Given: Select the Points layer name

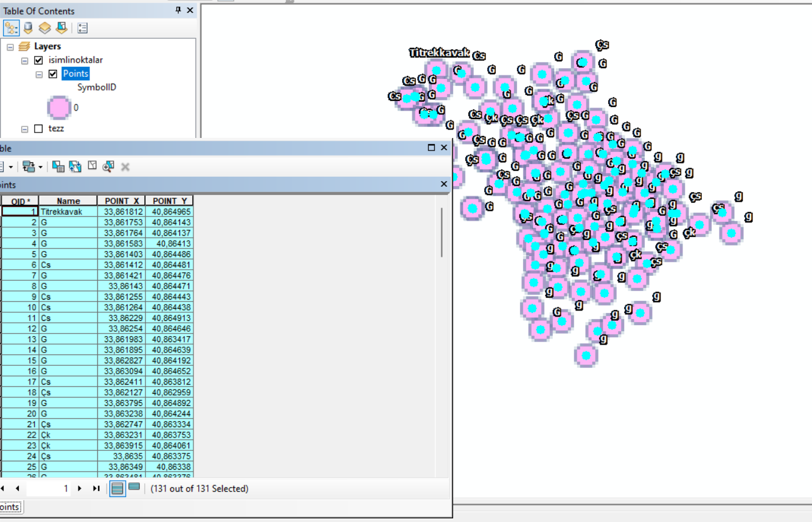Looking at the screenshot, I should point(75,74).
